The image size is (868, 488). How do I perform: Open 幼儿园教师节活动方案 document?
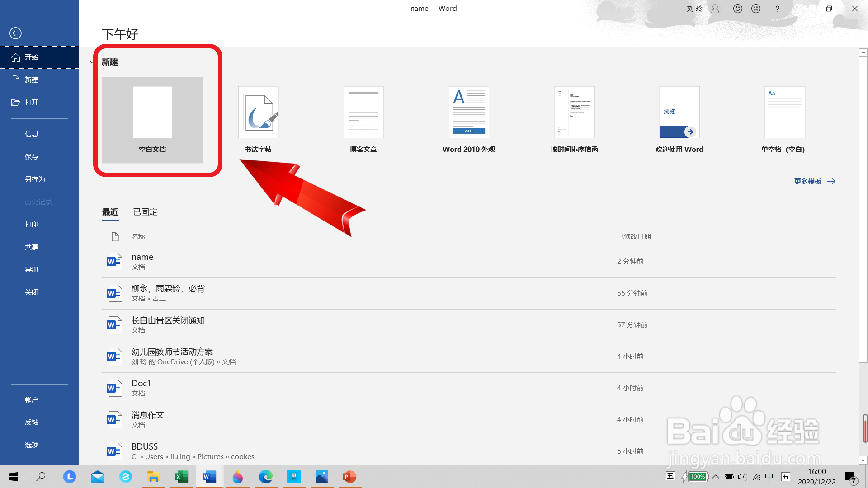coord(468,357)
